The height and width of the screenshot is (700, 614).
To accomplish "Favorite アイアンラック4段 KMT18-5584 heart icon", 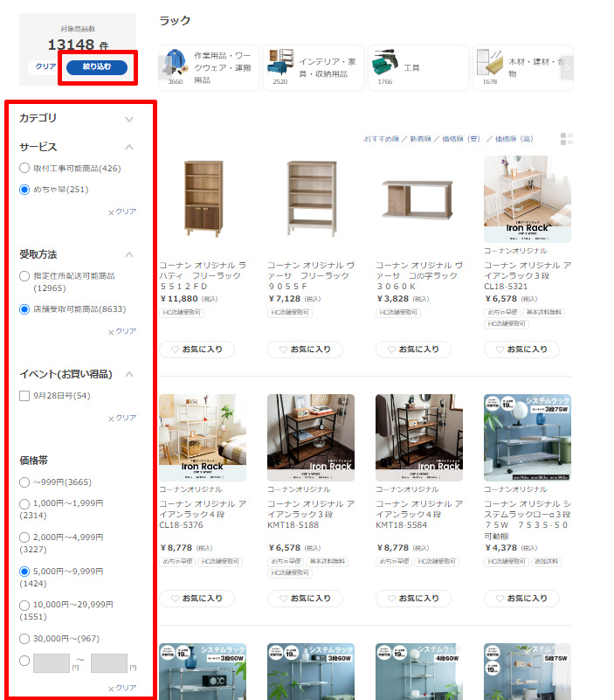I will click(x=392, y=599).
